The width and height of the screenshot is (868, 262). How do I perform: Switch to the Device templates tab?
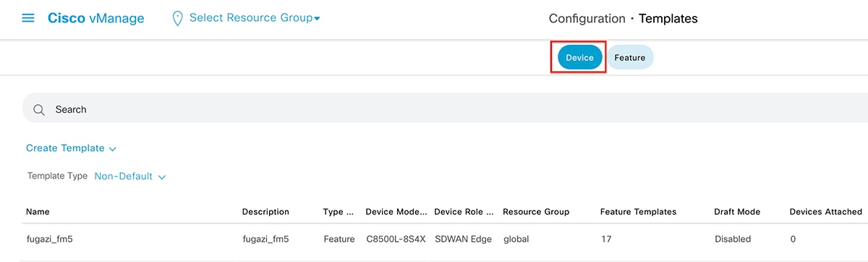pos(579,58)
